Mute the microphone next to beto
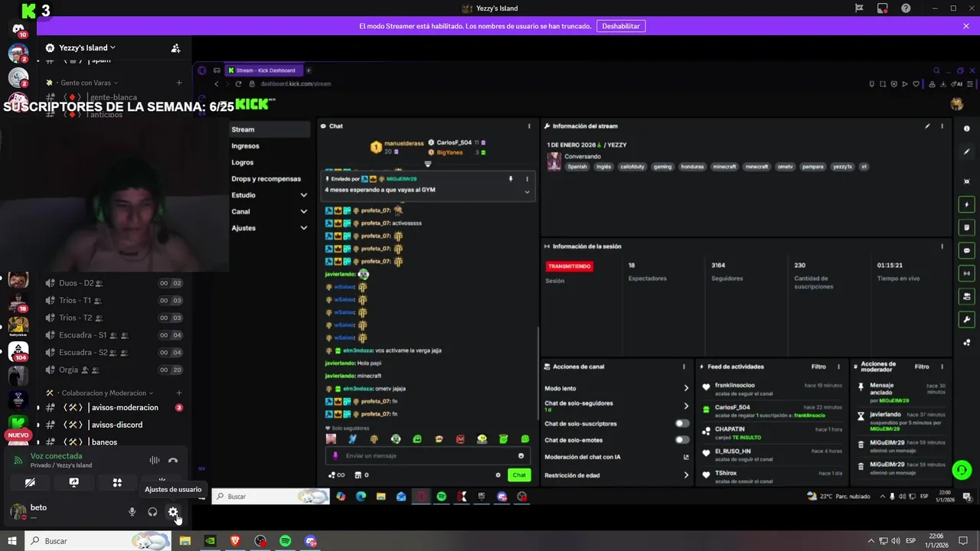980x551 pixels. [132, 512]
